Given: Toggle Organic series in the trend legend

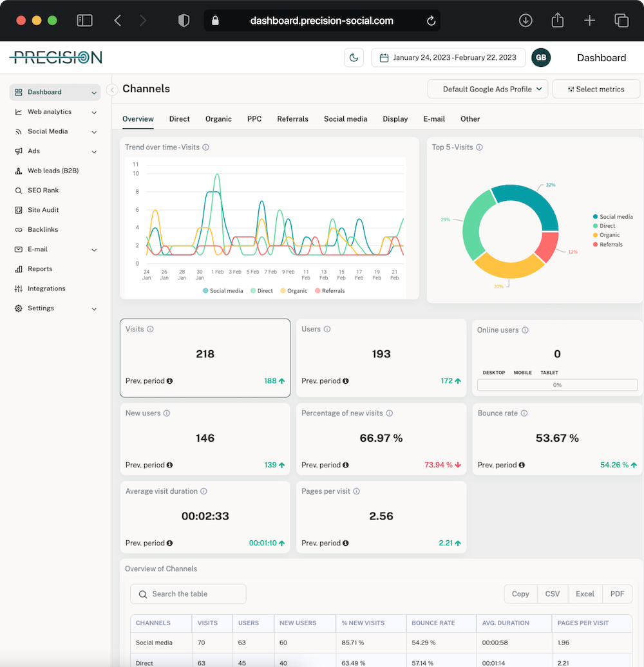Looking at the screenshot, I should coord(294,290).
